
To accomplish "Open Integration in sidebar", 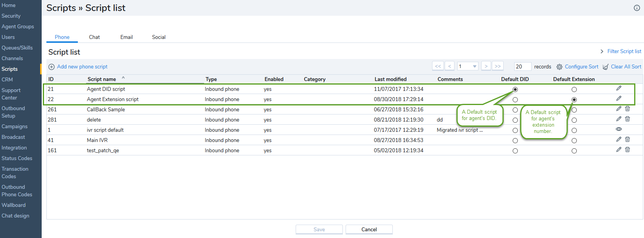I will click(14, 148).
